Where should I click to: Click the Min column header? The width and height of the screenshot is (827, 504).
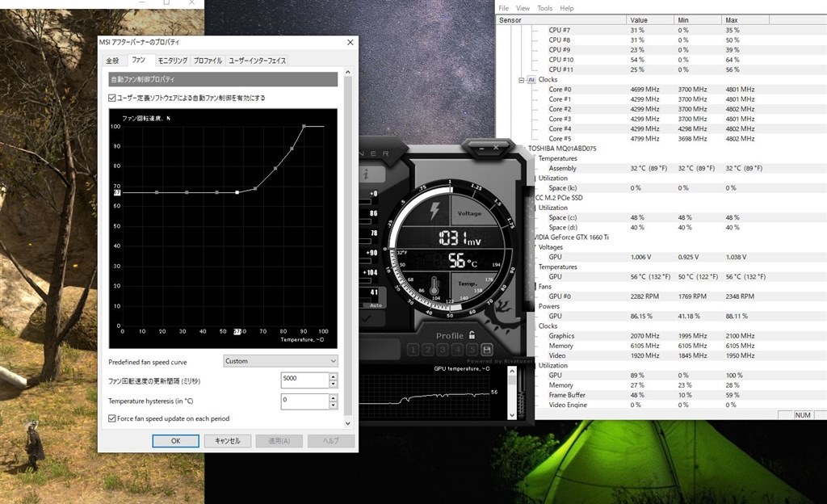coord(697,20)
